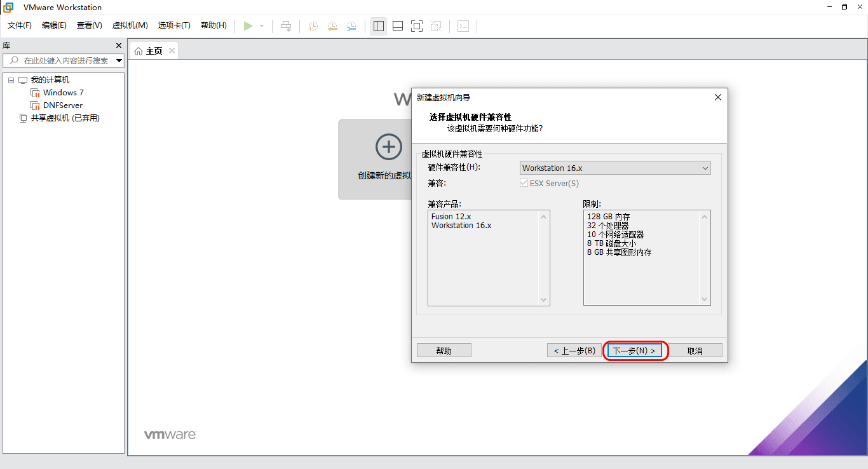The image size is (868, 469).
Task: Click the 兼容产品 list scroll down arrow
Action: 543,299
